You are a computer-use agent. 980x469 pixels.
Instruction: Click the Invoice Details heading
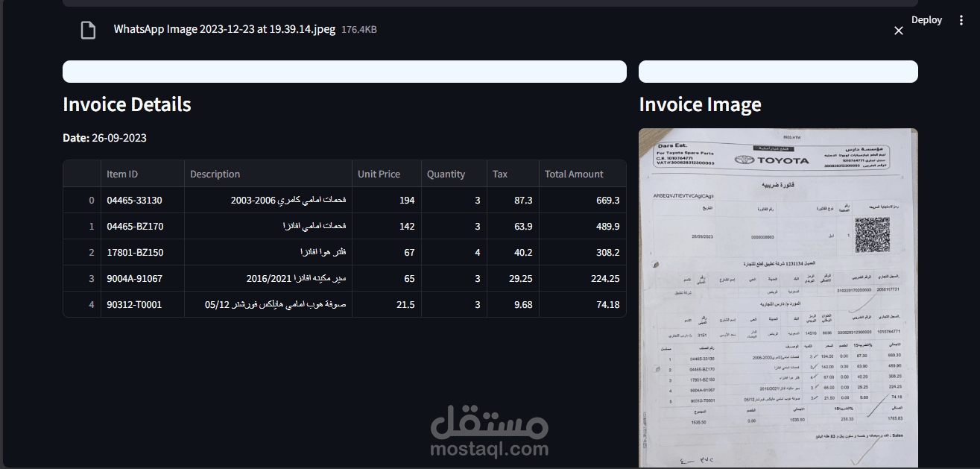(127, 104)
